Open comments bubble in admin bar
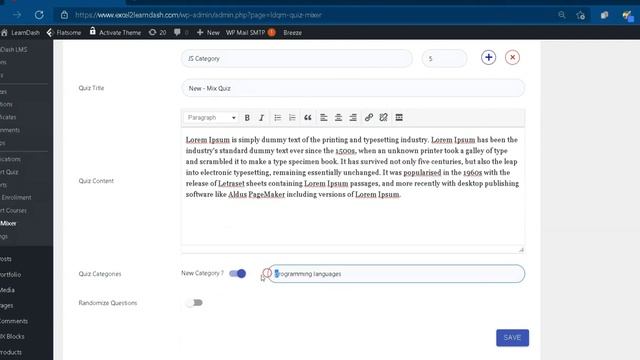 click(181, 32)
